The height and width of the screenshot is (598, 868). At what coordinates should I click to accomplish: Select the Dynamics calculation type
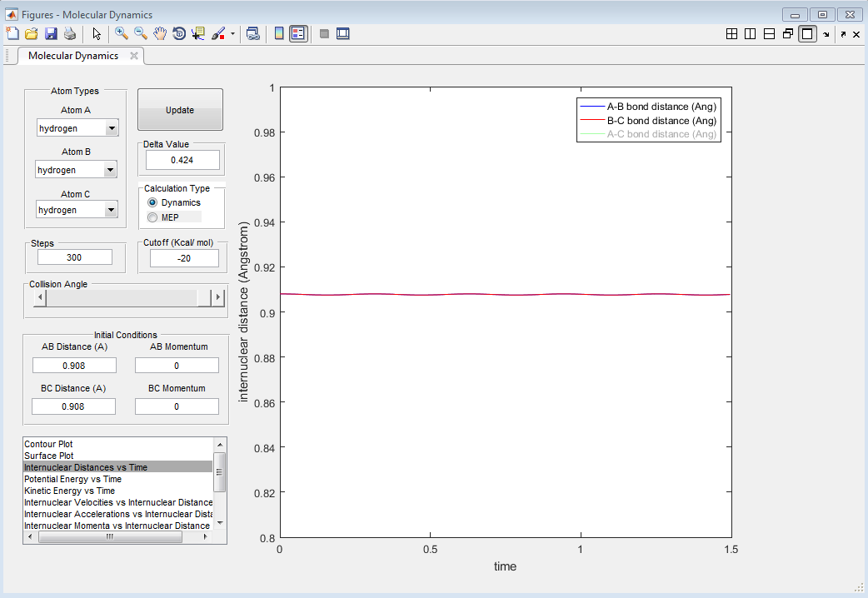click(x=152, y=202)
